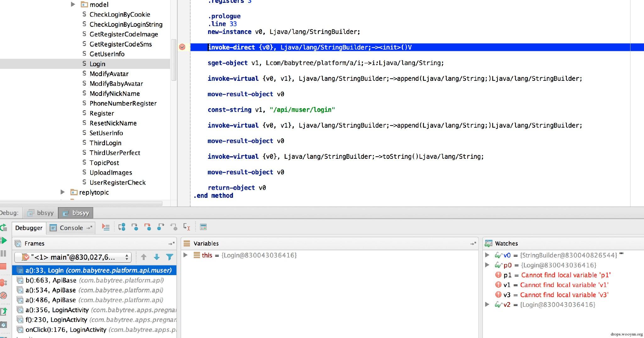Open the main thread selector dropdown

pos(72,257)
